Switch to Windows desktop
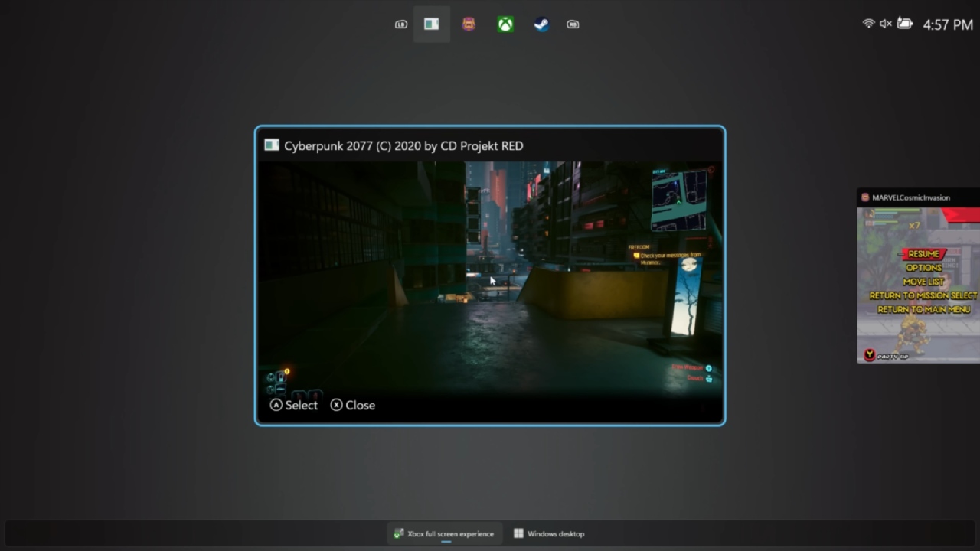980x551 pixels. pyautogui.click(x=549, y=533)
